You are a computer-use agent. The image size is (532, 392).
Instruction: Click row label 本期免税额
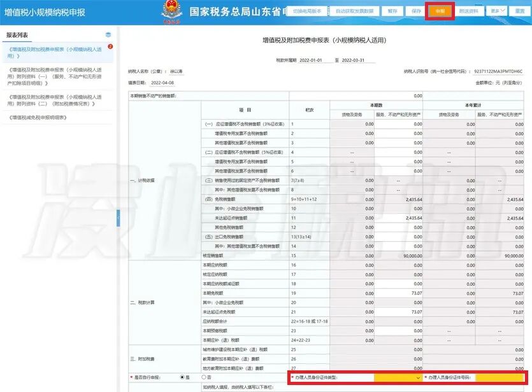(213, 293)
